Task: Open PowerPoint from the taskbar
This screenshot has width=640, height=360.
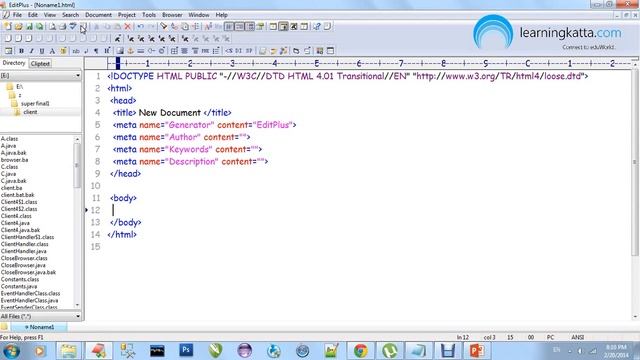Action: pos(477,351)
